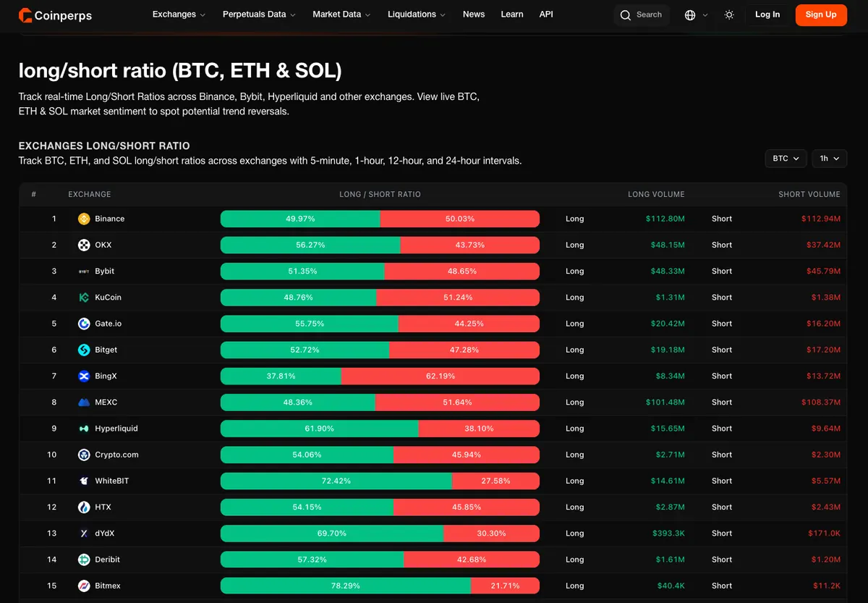Click the chevron beside the globe icon
This screenshot has height=603, width=868.
(x=705, y=14)
